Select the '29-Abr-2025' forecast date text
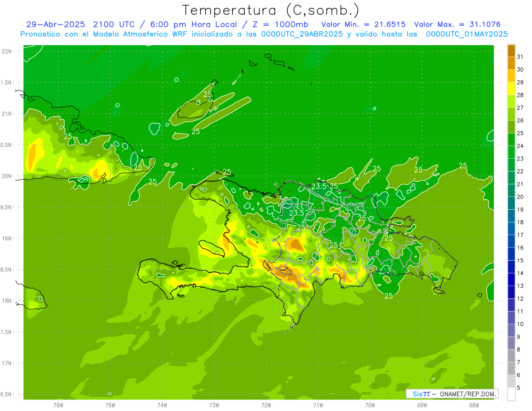Image resolution: width=532 pixels, height=411 pixels. (56, 24)
